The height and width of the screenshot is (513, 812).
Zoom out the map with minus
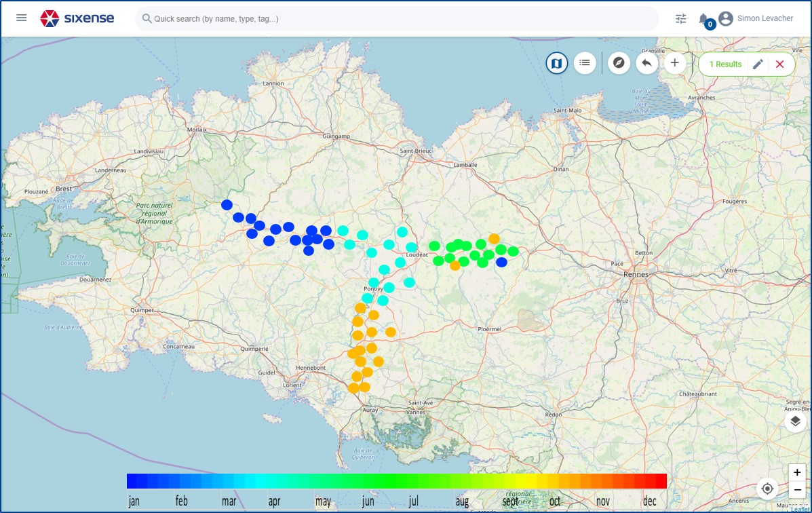pos(797,489)
